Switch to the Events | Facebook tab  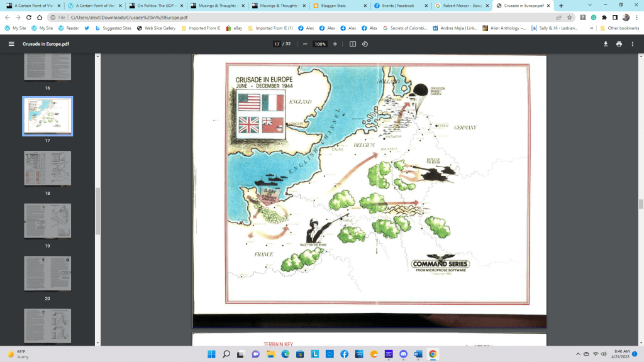click(397, 6)
